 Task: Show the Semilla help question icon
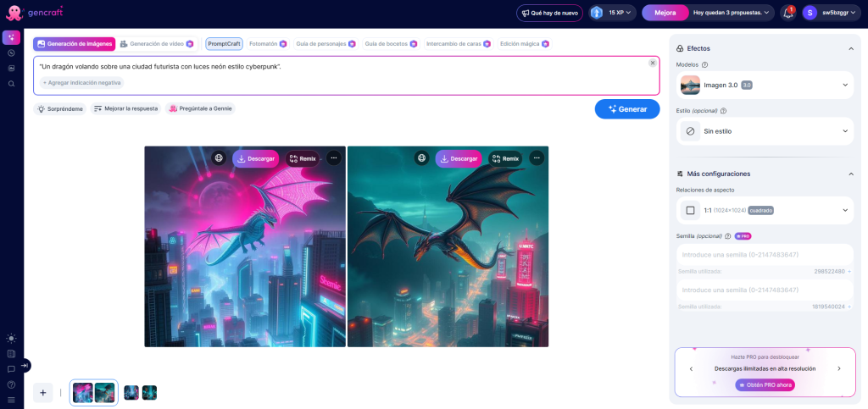click(x=728, y=236)
